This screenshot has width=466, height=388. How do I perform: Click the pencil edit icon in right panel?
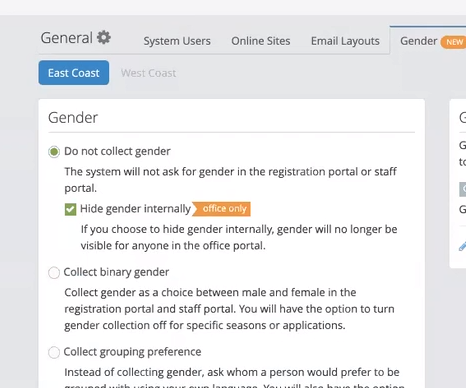coord(462,246)
